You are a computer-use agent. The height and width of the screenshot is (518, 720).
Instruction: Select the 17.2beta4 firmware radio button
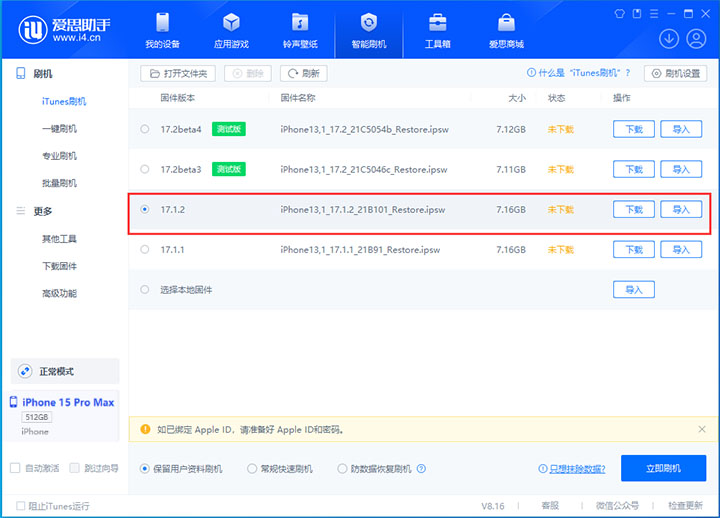(x=145, y=129)
